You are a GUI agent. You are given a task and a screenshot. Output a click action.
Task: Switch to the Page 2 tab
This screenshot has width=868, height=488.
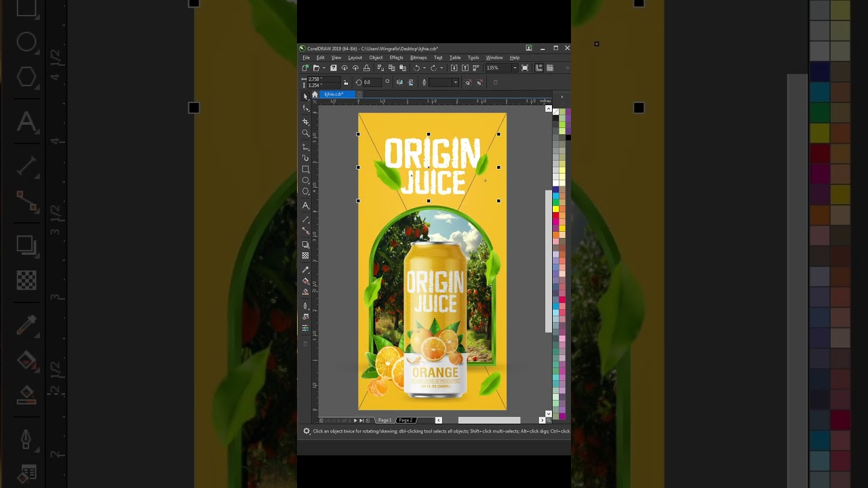[x=406, y=420]
